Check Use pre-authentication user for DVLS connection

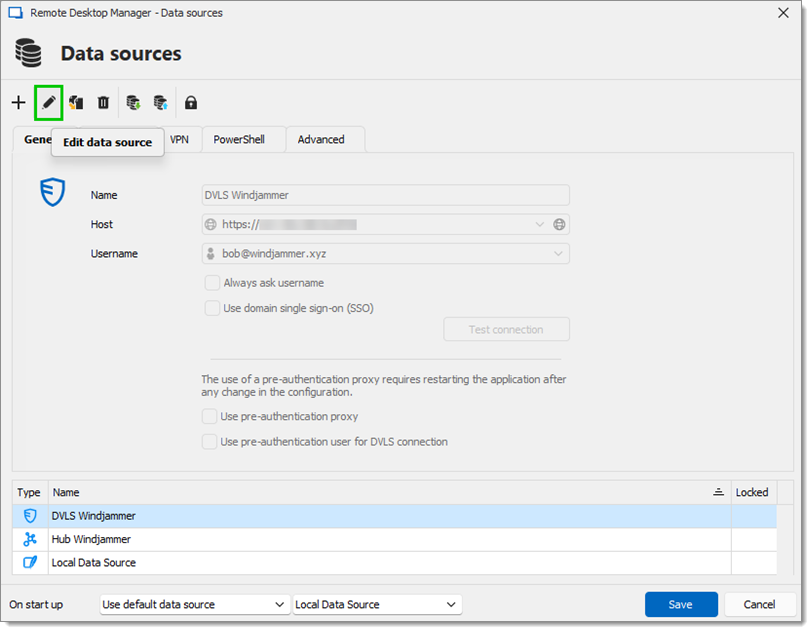[209, 442]
